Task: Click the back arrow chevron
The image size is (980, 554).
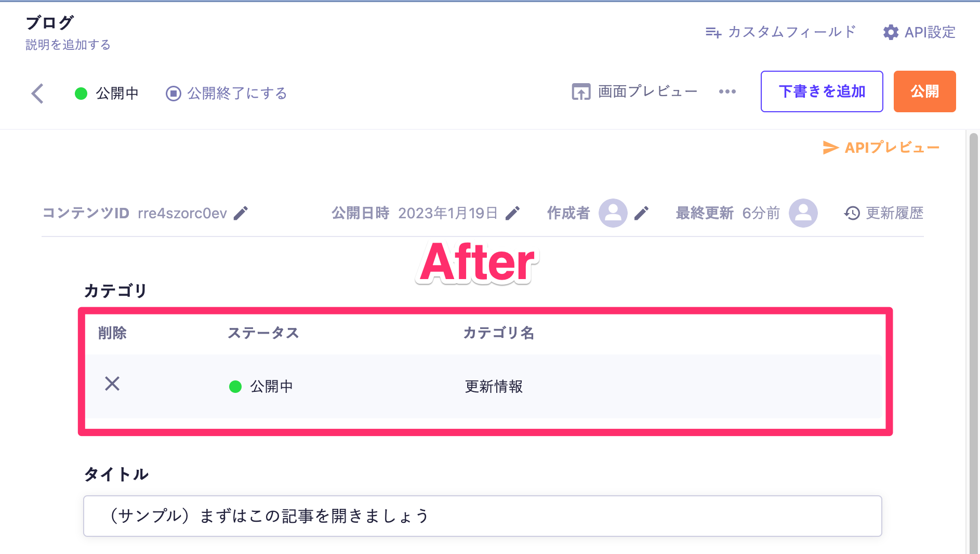Action: (x=37, y=94)
